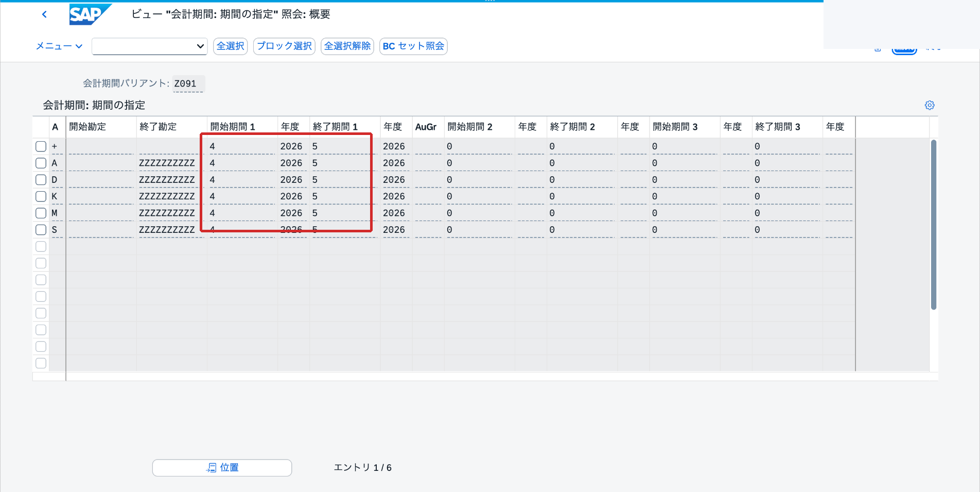Click the 位置 button
Screen dimensions: 980x492
click(222, 468)
